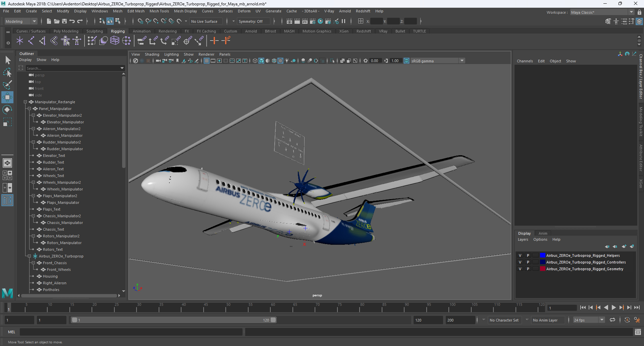Click the Create Joints shelf icon
Viewport: 644px width, 346px height.
pyautogui.click(x=31, y=41)
